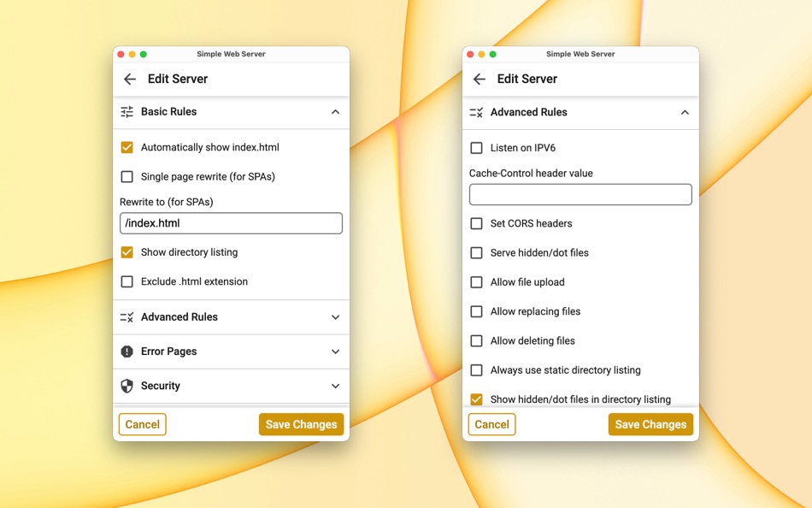Image resolution: width=812 pixels, height=508 pixels.
Task: Expand Security section chevron
Action: point(336,387)
